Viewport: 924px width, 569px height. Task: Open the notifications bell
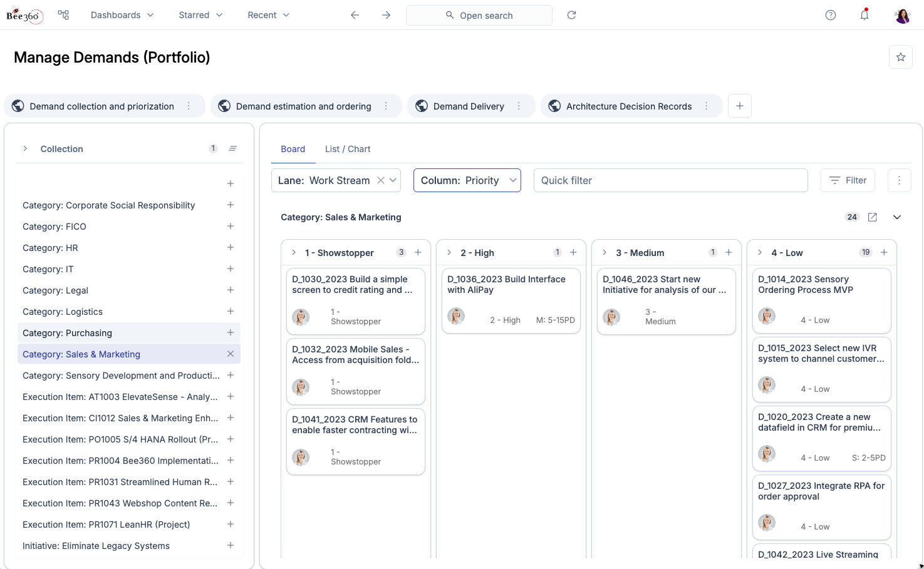tap(864, 15)
